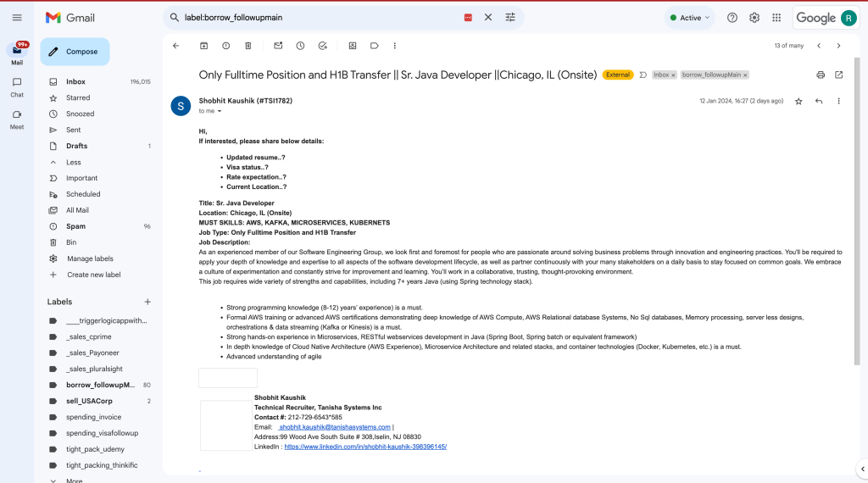Delete the email with the bin icon
The width and height of the screenshot is (868, 483).
(x=248, y=46)
